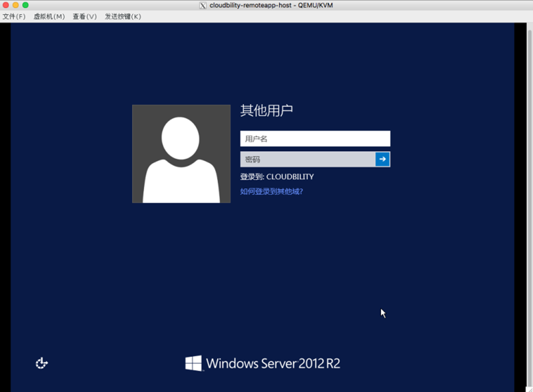Open the 发送按键(K) menu
The image size is (533, 392).
123,17
